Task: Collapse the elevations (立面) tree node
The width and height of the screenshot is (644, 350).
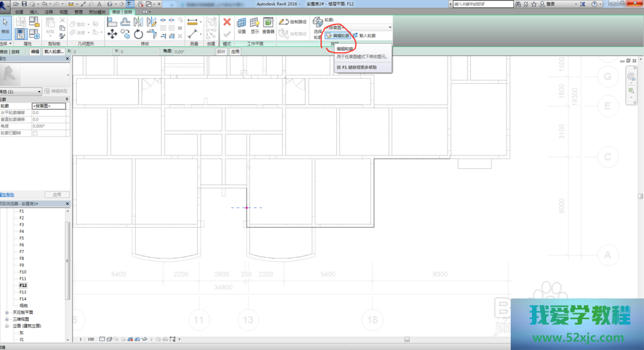Action: click(x=7, y=326)
